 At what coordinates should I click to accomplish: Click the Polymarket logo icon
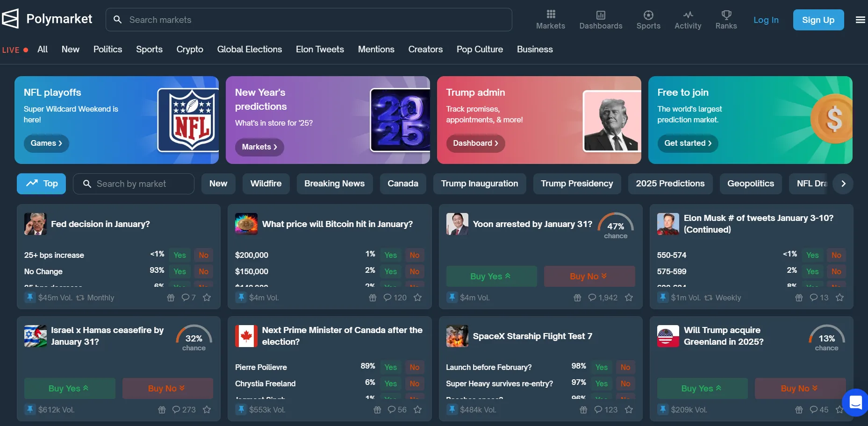[x=10, y=19]
